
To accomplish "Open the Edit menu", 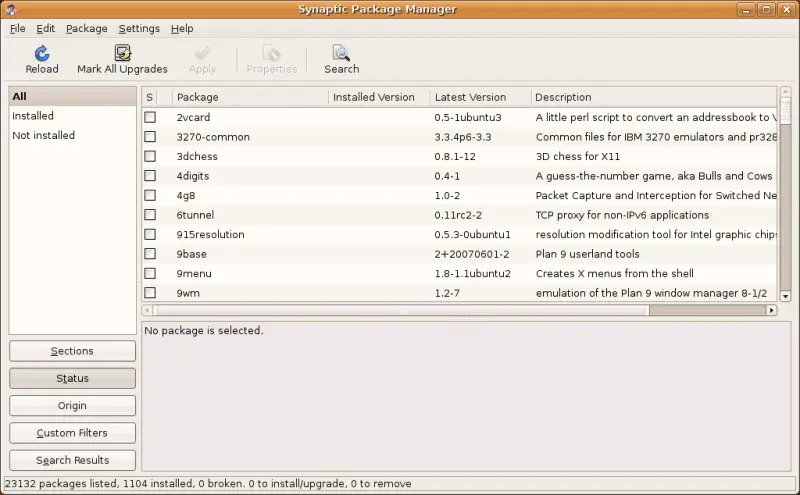I will [x=45, y=29].
